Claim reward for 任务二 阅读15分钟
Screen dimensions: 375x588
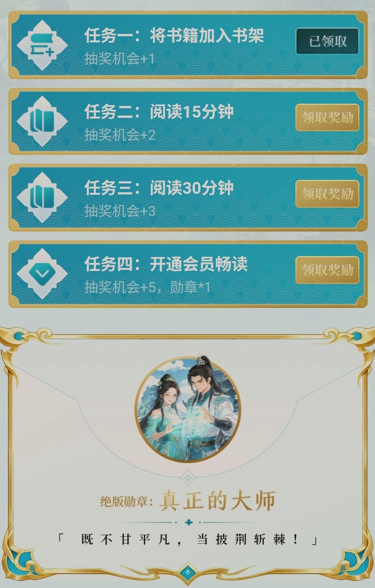pos(327,117)
